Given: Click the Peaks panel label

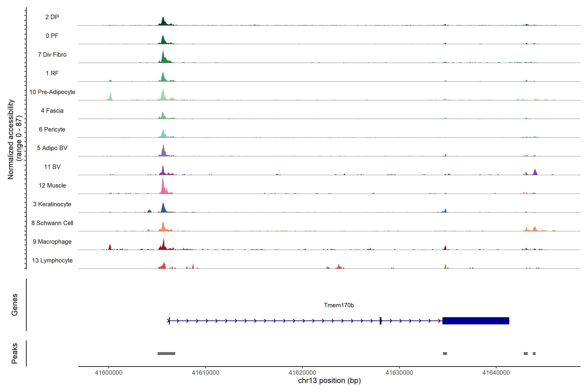Looking at the screenshot, I should [15, 353].
